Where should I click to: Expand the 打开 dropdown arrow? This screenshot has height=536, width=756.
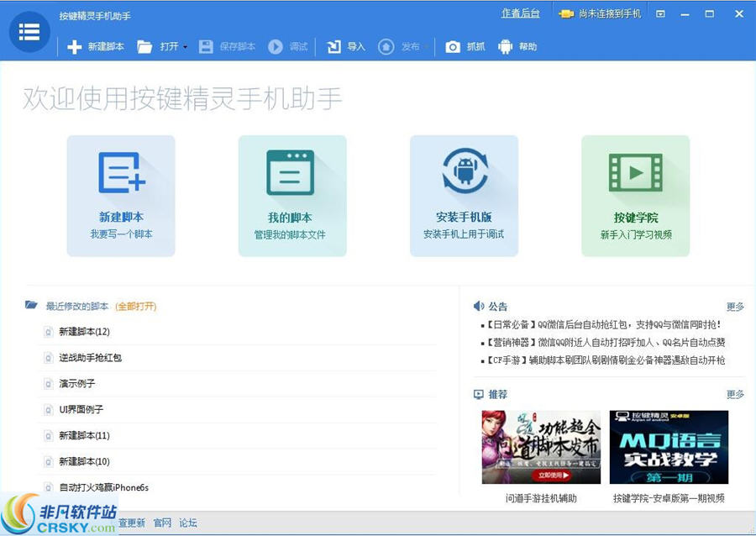(185, 47)
